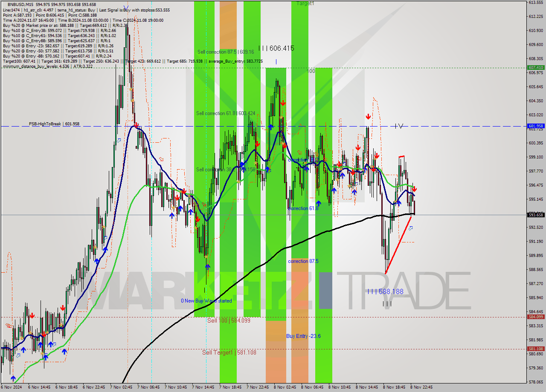Click the 599.100 price axis label
Screen dimensions: 546x392
[536, 157]
